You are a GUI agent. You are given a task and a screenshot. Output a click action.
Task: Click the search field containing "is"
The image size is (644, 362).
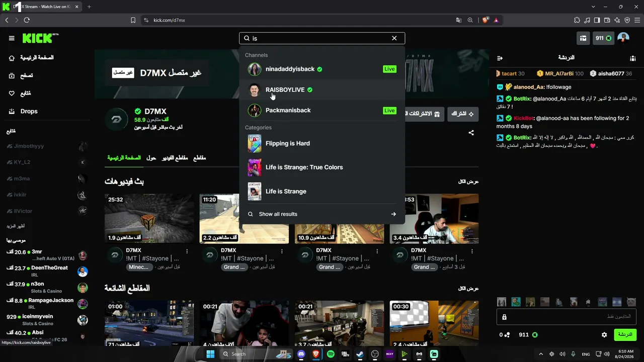coord(322,38)
